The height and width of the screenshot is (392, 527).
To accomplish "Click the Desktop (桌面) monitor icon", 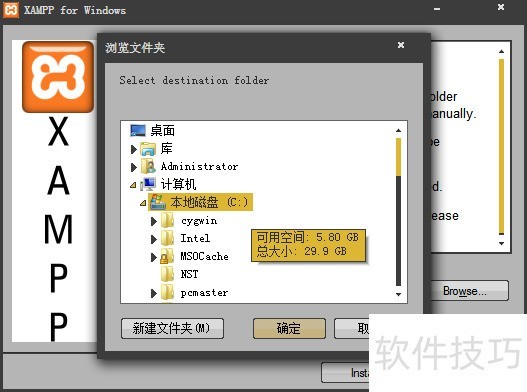I will pos(138,131).
